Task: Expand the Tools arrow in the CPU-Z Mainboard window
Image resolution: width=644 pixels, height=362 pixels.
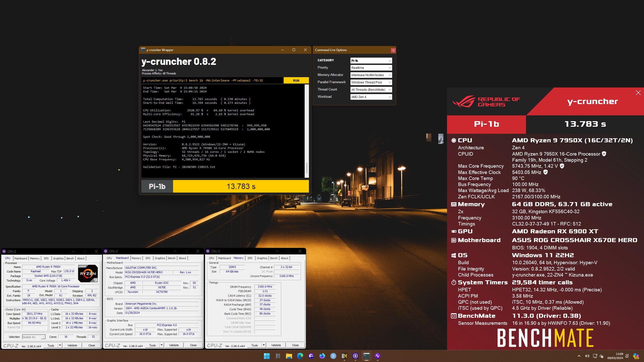Action: pyautogui.click(x=162, y=345)
